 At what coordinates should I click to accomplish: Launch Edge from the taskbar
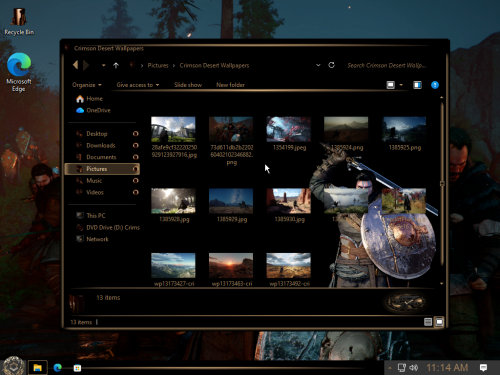[58, 368]
